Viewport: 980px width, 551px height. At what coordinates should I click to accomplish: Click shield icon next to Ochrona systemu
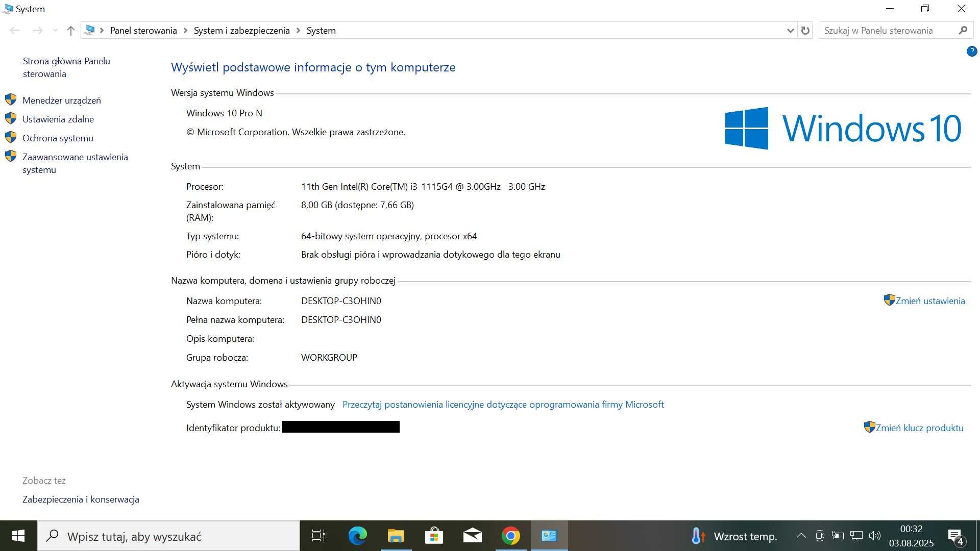[11, 137]
